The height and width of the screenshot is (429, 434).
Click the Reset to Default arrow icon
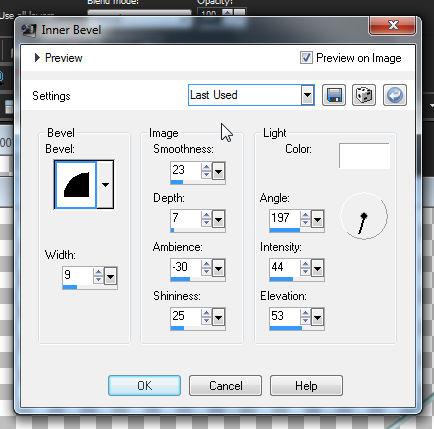click(x=395, y=95)
